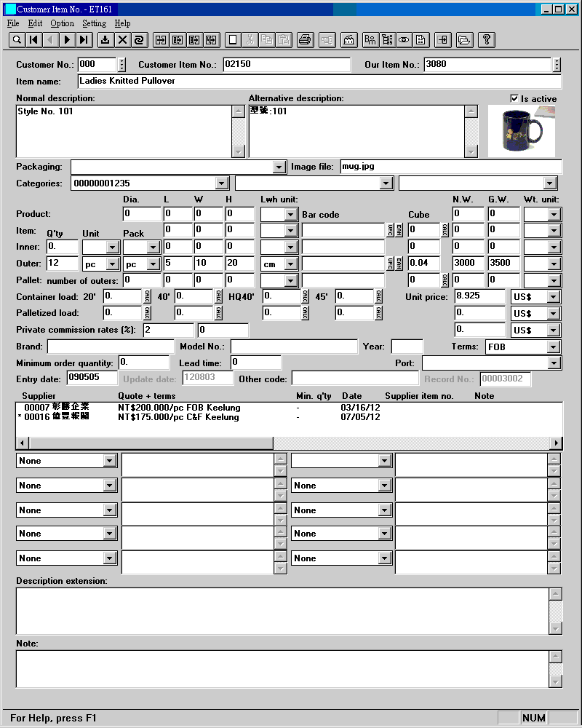Screen dimensions: 582x728
Task: Click the Image file field showing mug.jpg
Action: tap(451, 167)
